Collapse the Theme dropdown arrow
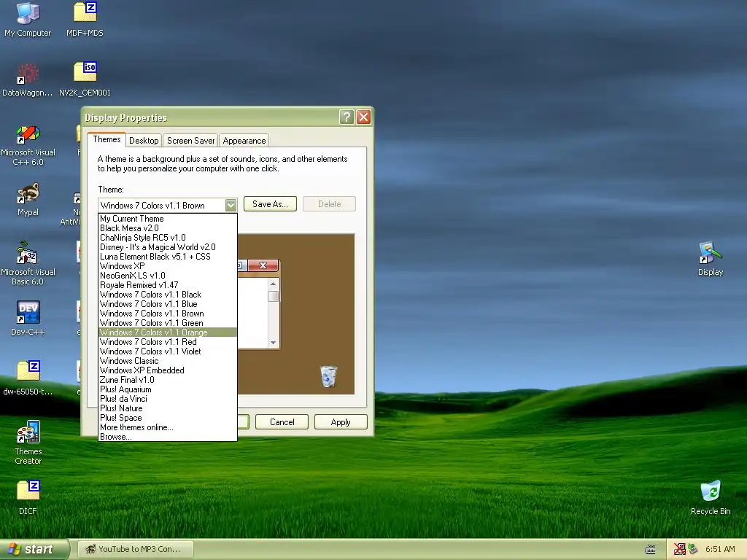Viewport: 747px width, 560px height. 231,205
